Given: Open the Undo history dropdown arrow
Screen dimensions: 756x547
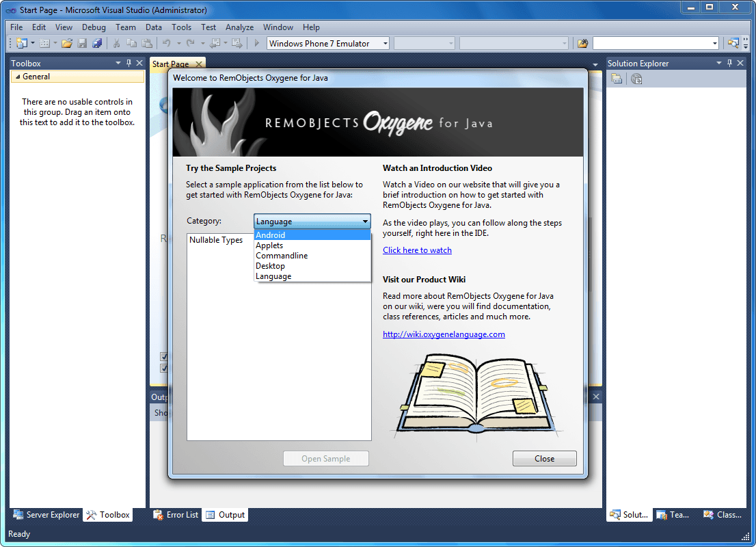Looking at the screenshot, I should pyautogui.click(x=179, y=43).
